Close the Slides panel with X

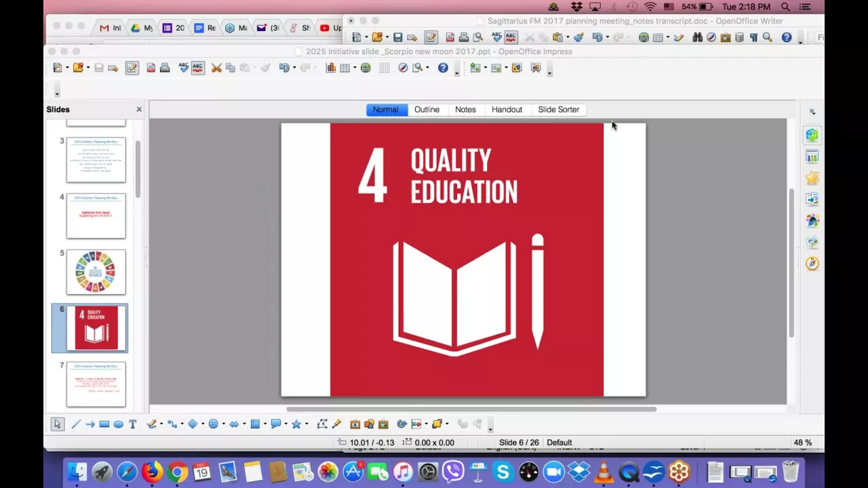(x=139, y=109)
